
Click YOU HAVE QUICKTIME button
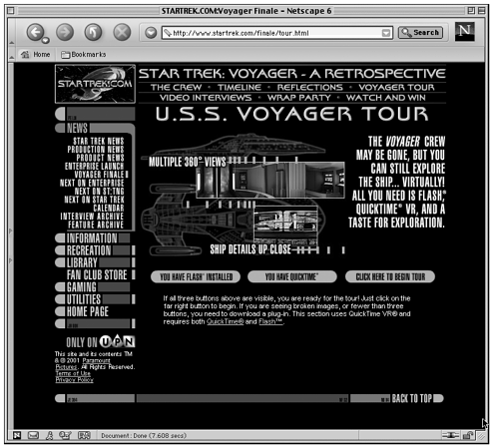click(x=292, y=276)
